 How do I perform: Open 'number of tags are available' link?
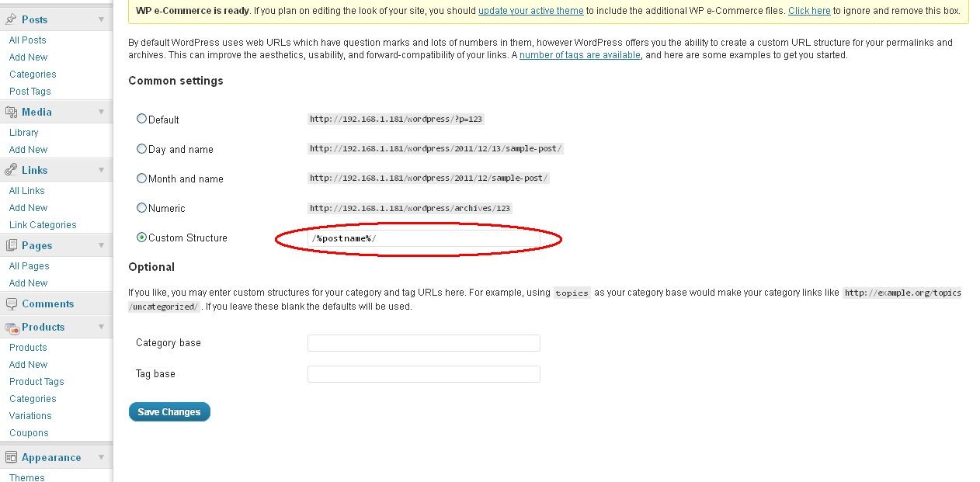tap(580, 55)
